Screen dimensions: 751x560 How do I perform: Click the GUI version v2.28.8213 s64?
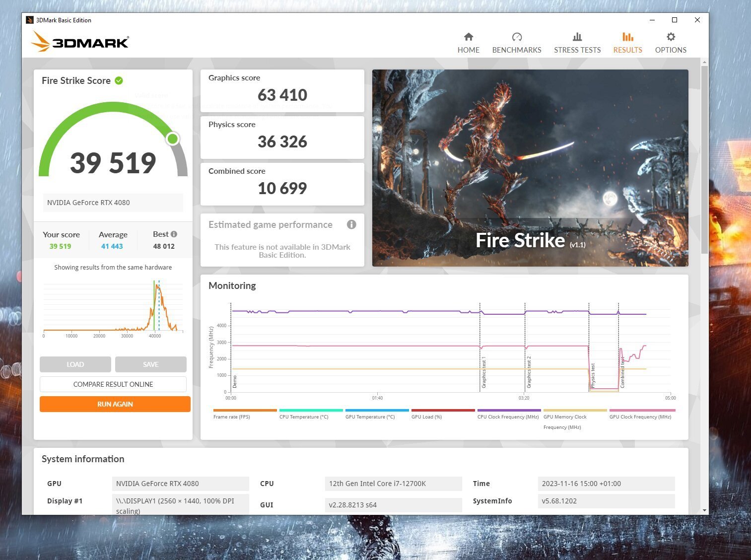(394, 505)
